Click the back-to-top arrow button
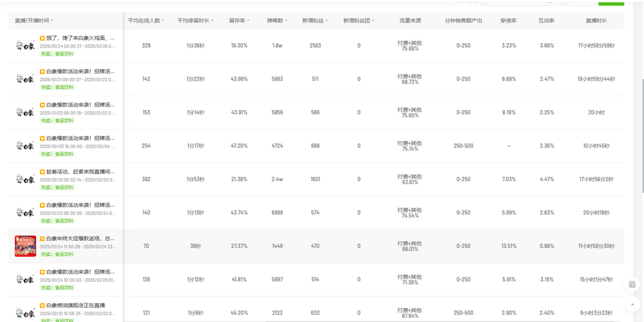 pos(632,304)
